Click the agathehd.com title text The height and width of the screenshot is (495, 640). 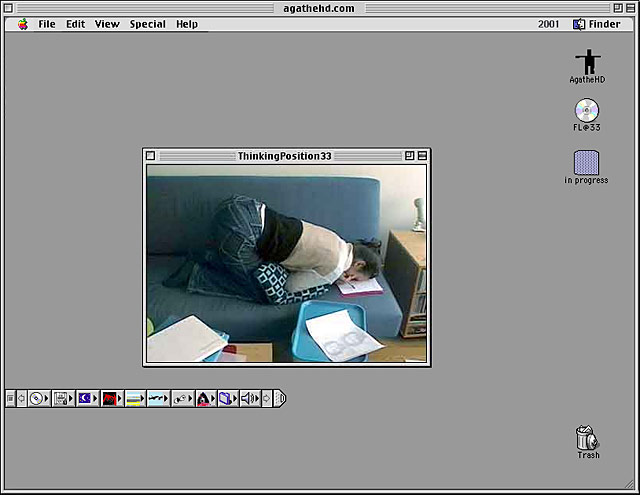(319, 8)
